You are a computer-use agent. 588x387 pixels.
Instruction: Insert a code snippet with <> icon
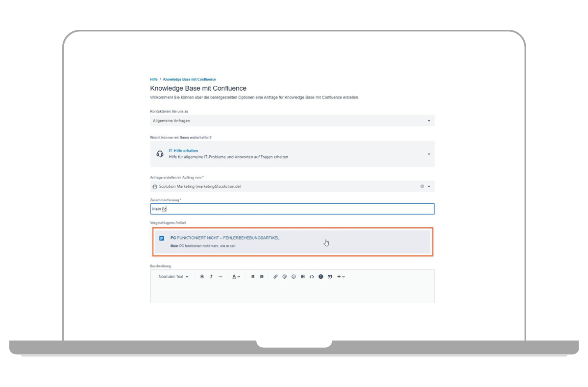coord(312,277)
